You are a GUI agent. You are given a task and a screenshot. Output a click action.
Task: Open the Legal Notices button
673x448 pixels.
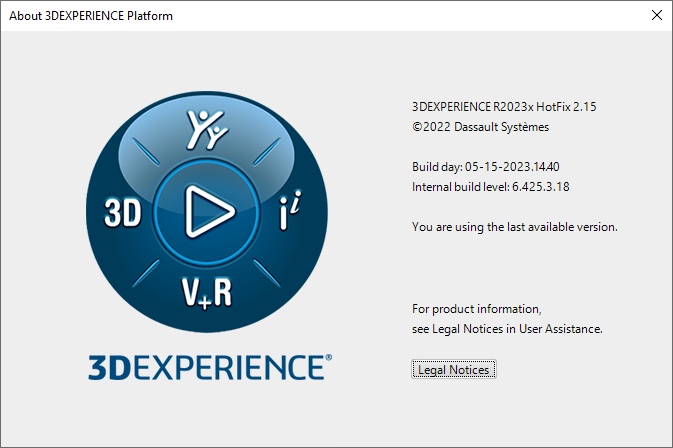pos(453,370)
